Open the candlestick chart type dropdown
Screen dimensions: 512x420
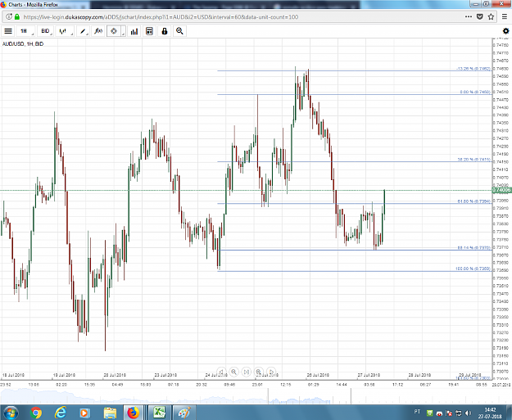point(65,31)
